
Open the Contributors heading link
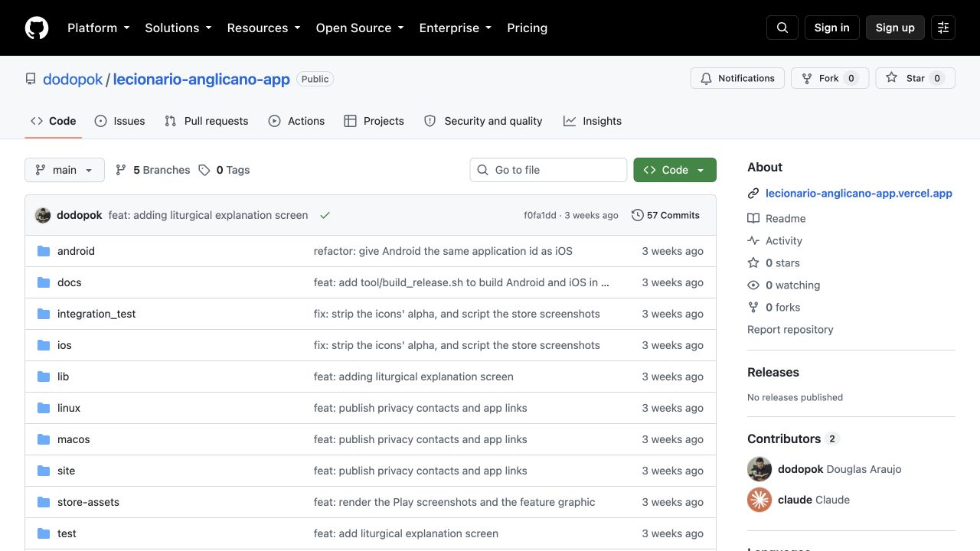point(793,439)
